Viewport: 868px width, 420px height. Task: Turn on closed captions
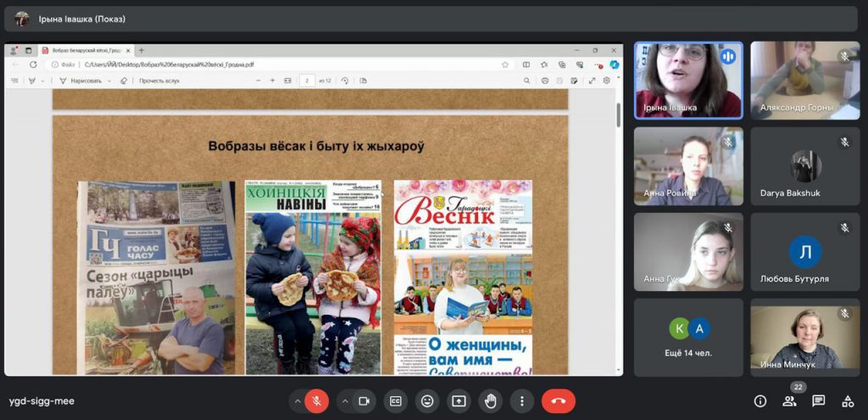(x=396, y=400)
